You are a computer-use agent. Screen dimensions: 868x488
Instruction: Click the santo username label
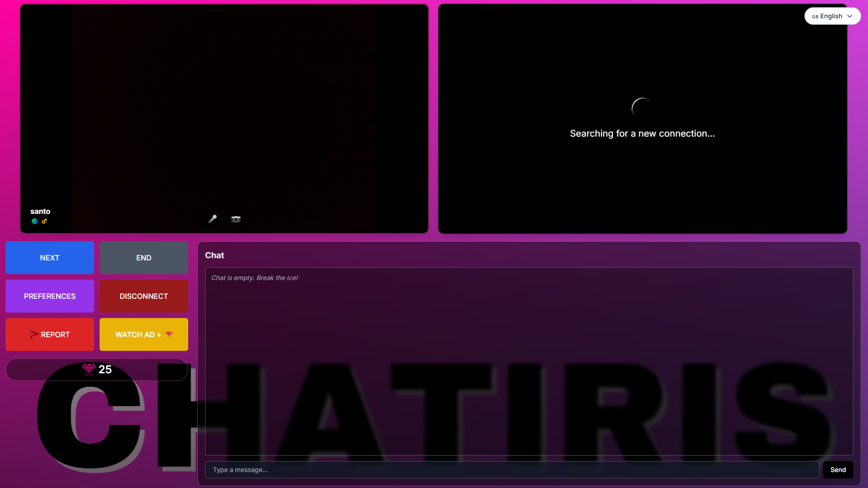point(40,211)
